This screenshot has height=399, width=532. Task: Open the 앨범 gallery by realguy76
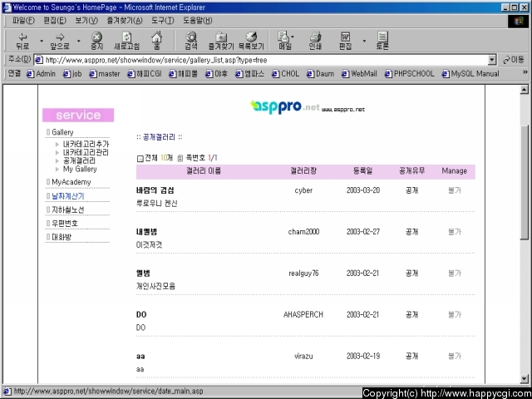(143, 273)
